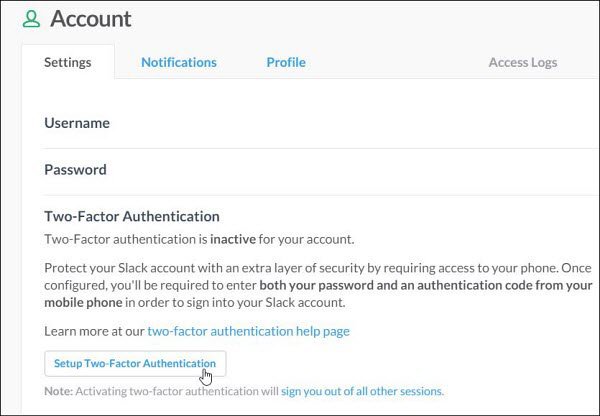
Task: Expand the Password section
Action: coord(321,170)
